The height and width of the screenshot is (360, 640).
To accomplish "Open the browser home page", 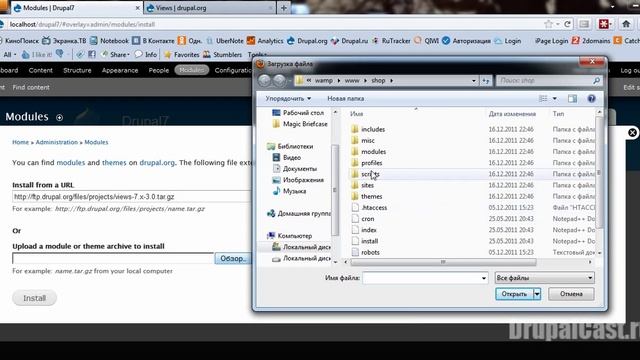I will [626, 24].
